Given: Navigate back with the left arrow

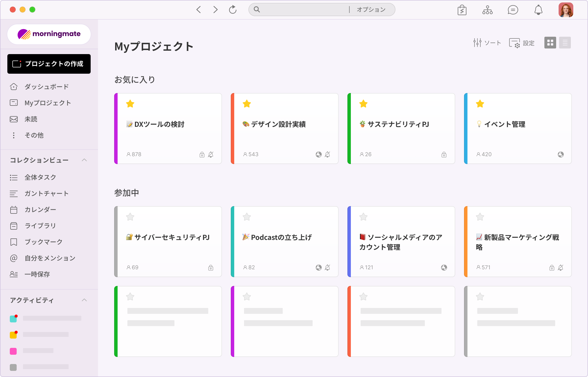Looking at the screenshot, I should click(199, 10).
